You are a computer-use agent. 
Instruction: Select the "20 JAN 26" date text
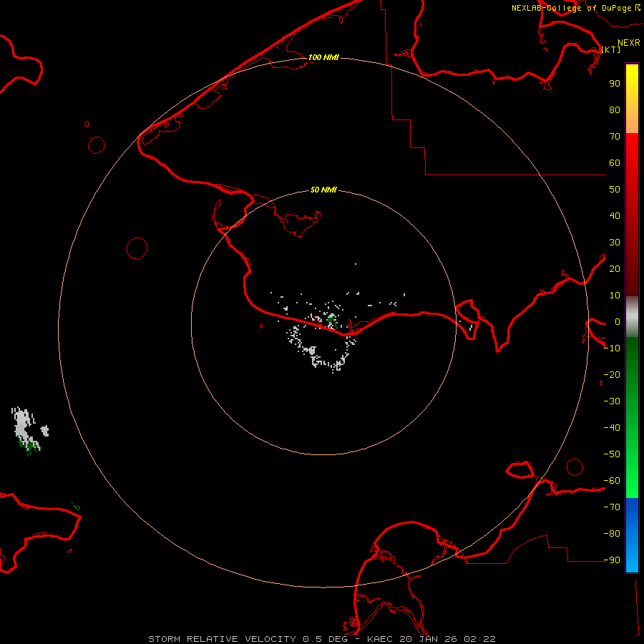pyautogui.click(x=428, y=639)
